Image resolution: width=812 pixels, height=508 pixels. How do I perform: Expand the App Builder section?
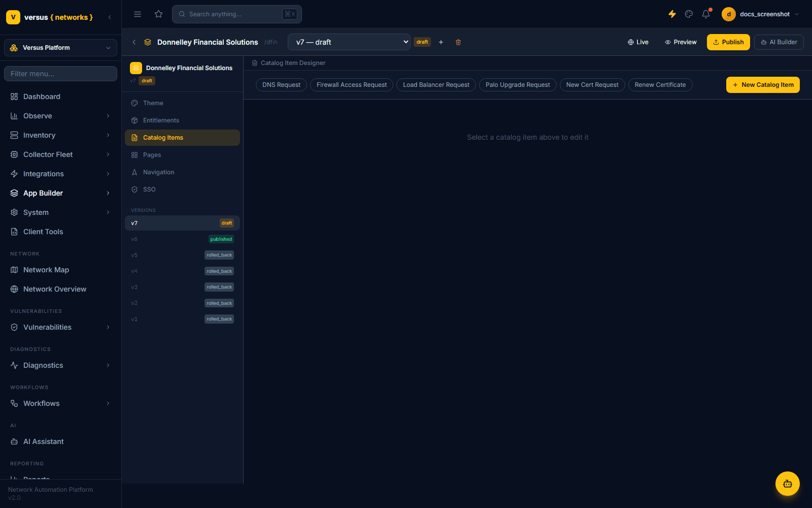point(60,193)
